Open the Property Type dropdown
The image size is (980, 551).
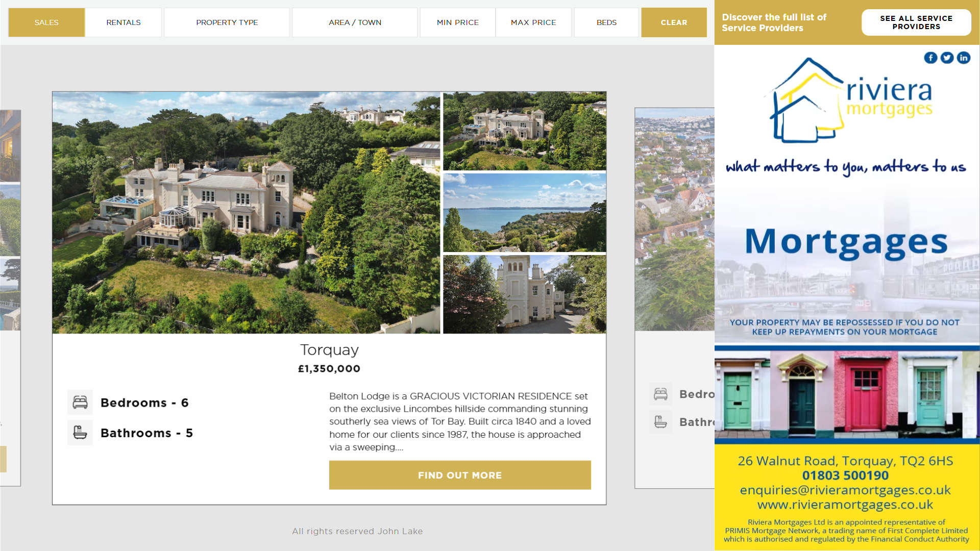tap(227, 22)
